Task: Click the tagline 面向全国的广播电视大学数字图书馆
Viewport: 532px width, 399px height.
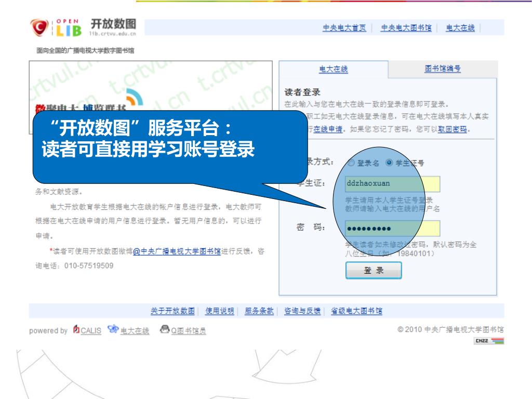Action: click(x=85, y=50)
